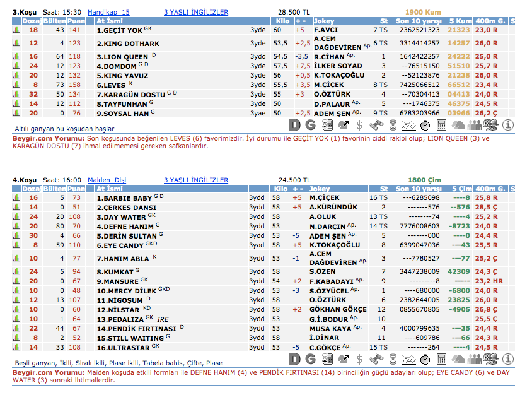Click bar chart icon beside BARBIE BABY
The height and width of the screenshot is (395, 532).
[x=16, y=197]
